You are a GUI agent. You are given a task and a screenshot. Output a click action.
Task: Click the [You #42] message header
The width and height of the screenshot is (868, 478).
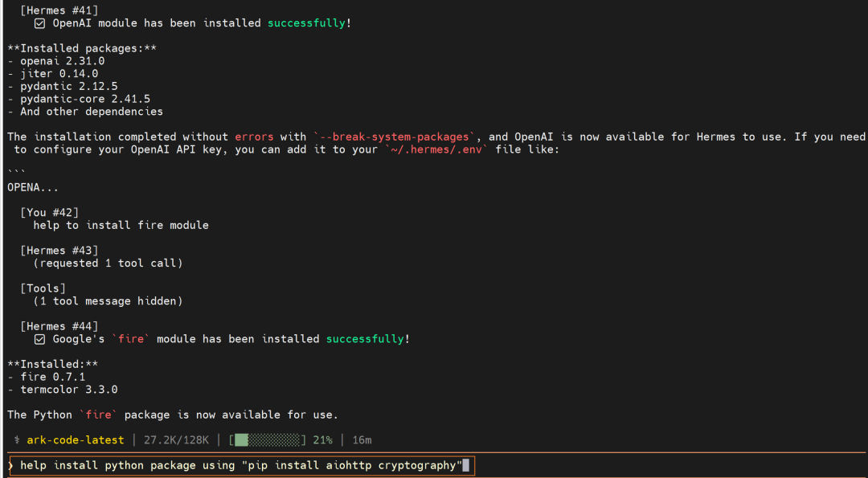pos(49,212)
